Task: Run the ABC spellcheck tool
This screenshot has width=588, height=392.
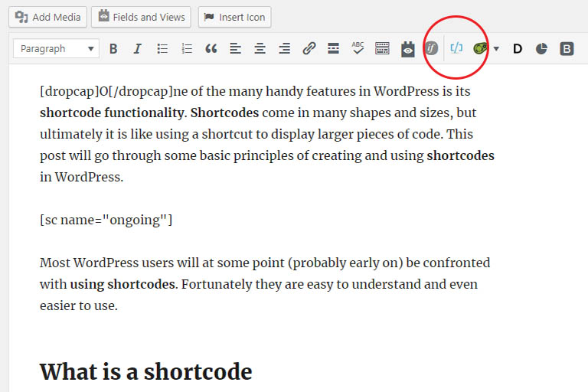Action: (358, 48)
